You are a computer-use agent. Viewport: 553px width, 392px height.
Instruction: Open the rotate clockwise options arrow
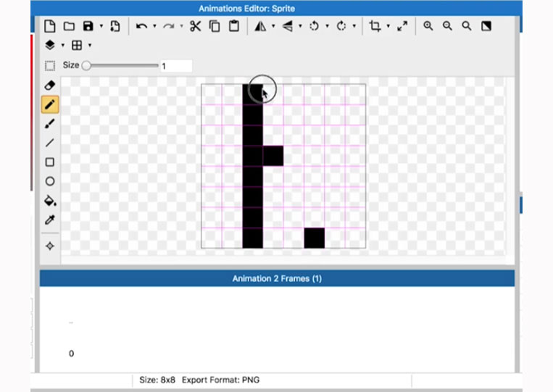coord(354,26)
